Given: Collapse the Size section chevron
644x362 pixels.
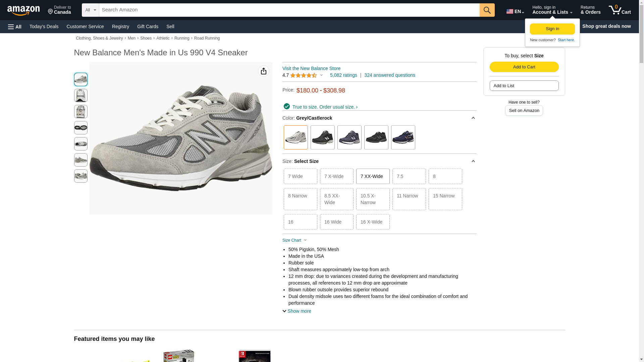Looking at the screenshot, I should (473, 161).
